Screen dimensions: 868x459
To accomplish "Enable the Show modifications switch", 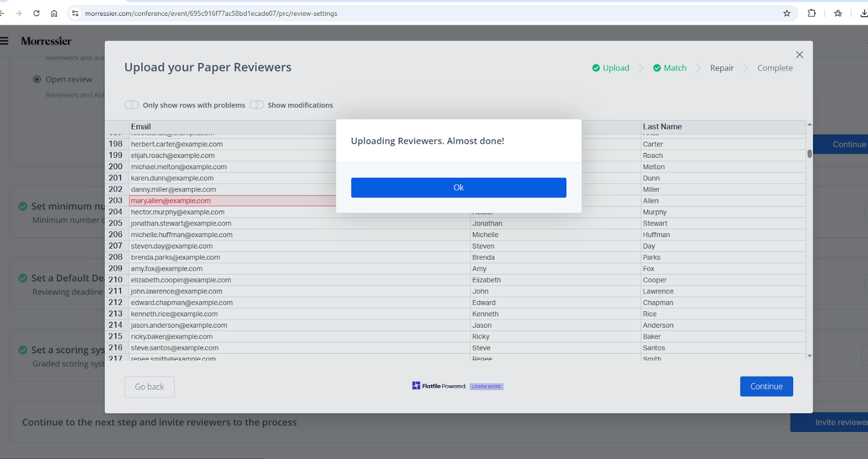I will pos(257,105).
